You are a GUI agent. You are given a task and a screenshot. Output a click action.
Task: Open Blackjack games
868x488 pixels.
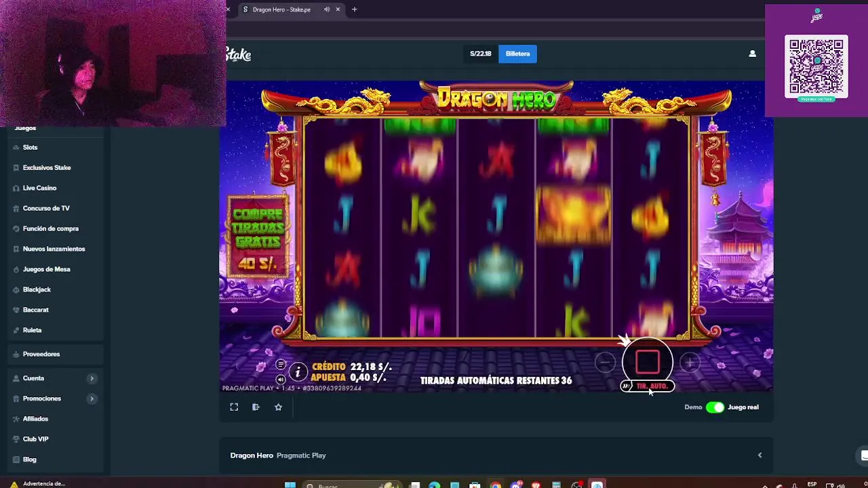click(37, 289)
